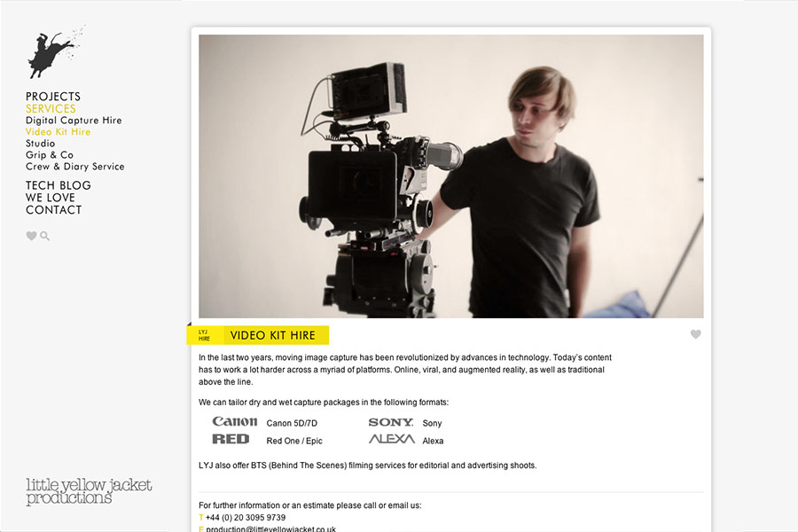Visit the Tech Blog section
The image size is (798, 532).
59,185
